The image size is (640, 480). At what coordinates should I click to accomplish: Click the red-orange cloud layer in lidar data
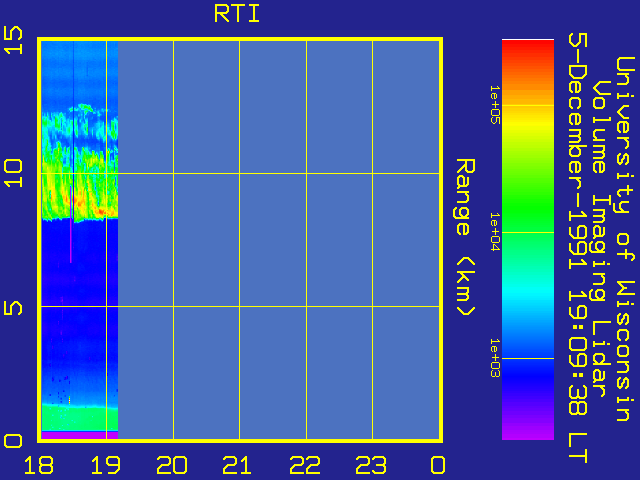pos(100,211)
